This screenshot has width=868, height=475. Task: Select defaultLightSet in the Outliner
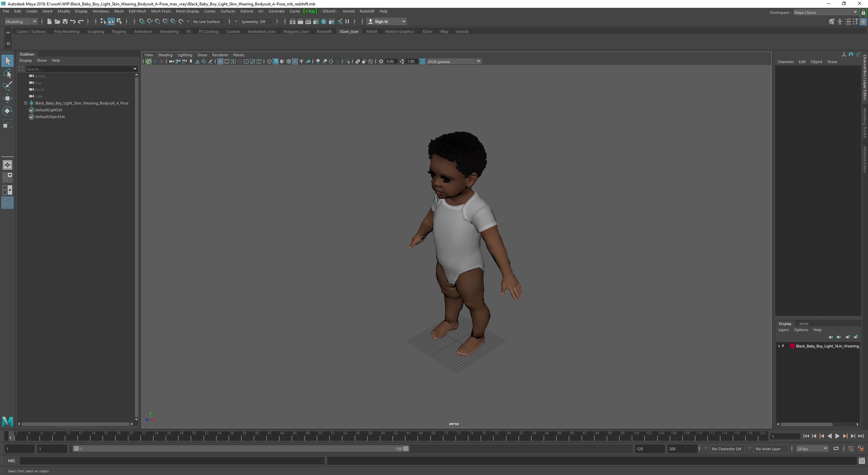point(48,110)
